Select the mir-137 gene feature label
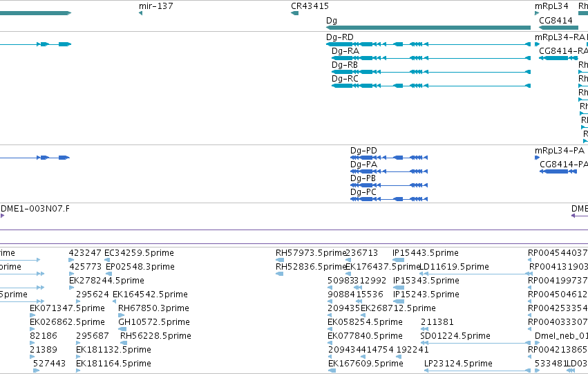 [155, 6]
